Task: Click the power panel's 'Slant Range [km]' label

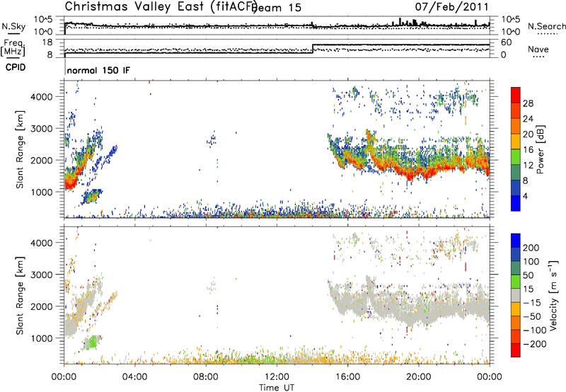Action: (x=20, y=149)
